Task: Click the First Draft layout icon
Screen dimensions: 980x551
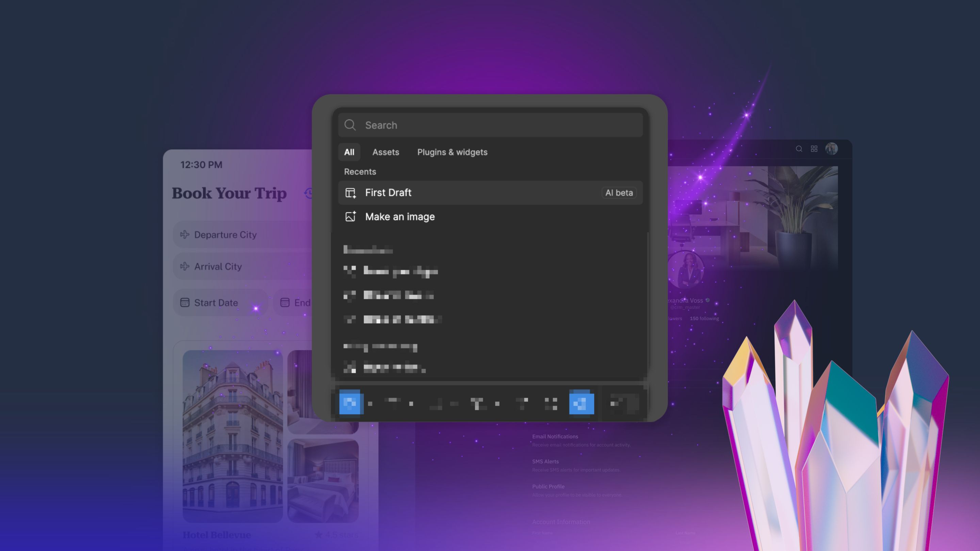Action: pyautogui.click(x=350, y=193)
